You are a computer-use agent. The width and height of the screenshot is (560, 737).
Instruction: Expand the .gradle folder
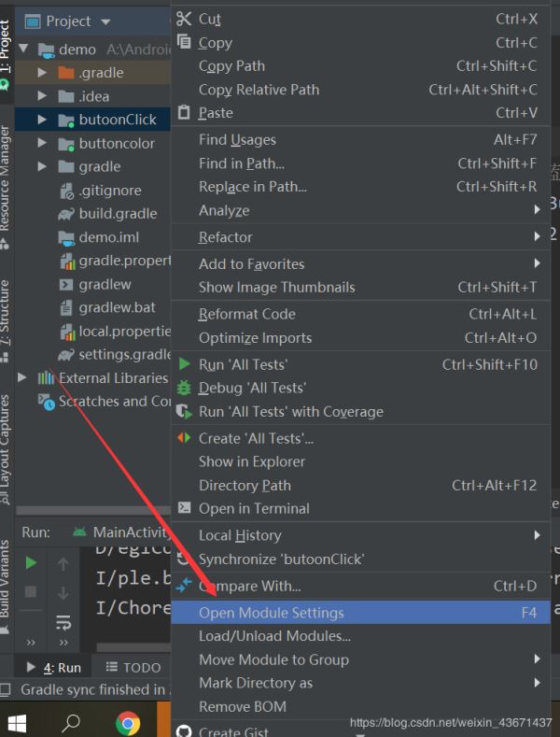coord(42,72)
